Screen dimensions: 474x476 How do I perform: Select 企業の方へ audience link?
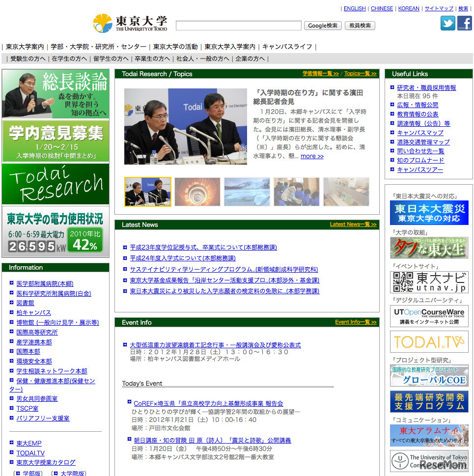click(250, 59)
